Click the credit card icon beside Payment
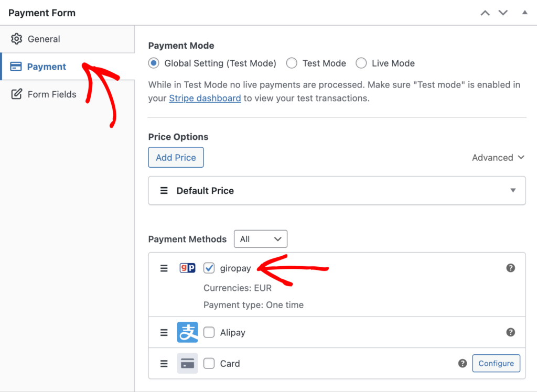Screen dimensions: 537x392 pos(17,67)
